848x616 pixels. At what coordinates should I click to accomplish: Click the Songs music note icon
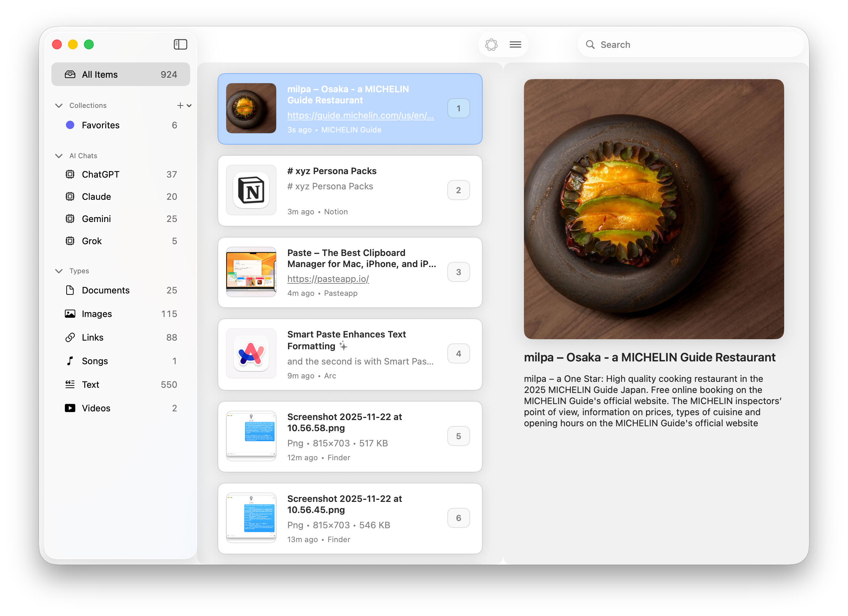70,361
